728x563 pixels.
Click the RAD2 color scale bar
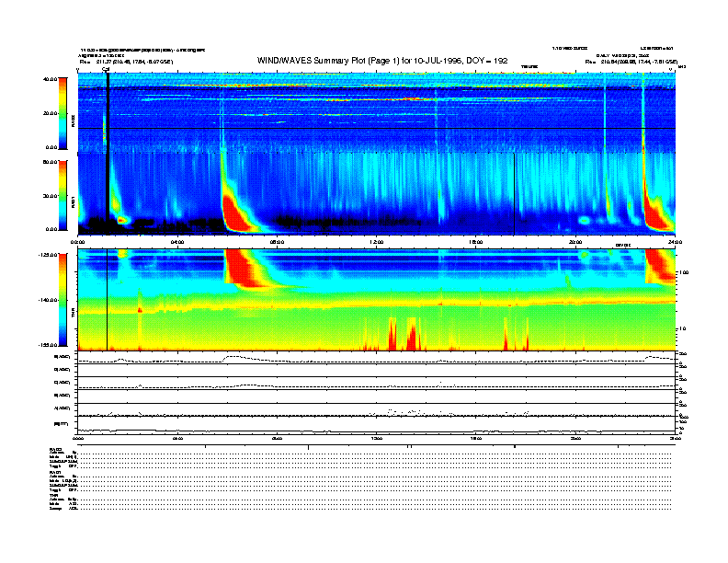pos(63,113)
